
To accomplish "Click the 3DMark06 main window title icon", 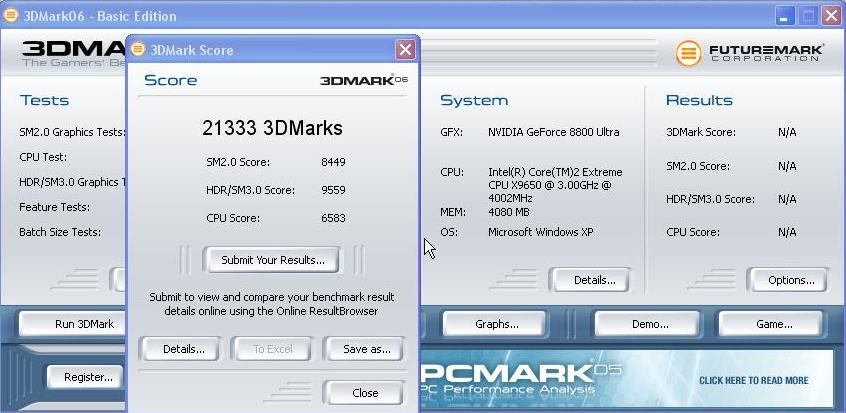I will [x=11, y=15].
